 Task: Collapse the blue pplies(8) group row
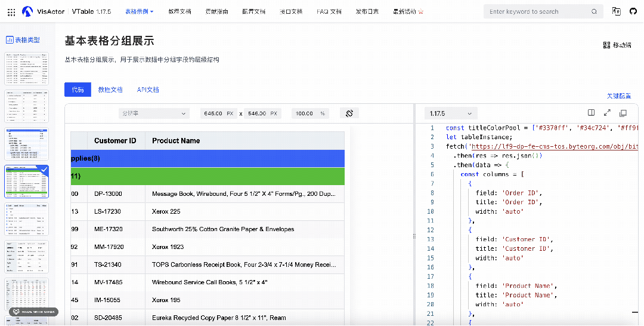pyautogui.click(x=208, y=159)
